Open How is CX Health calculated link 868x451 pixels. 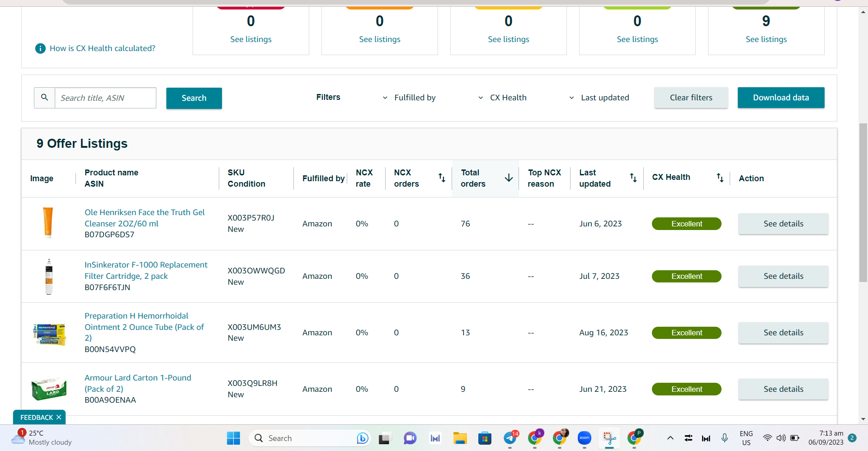(103, 48)
